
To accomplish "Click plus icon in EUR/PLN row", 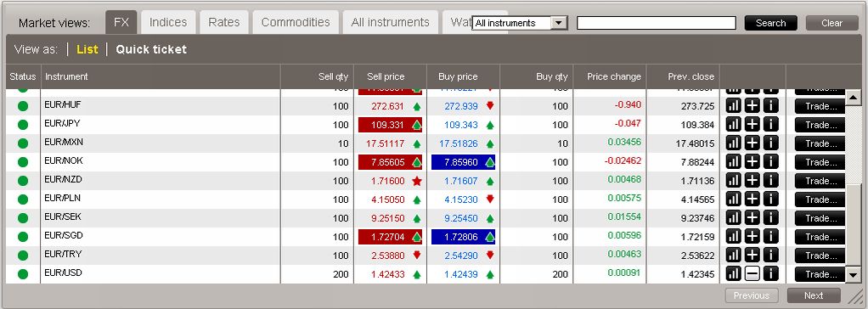I will coord(752,199).
